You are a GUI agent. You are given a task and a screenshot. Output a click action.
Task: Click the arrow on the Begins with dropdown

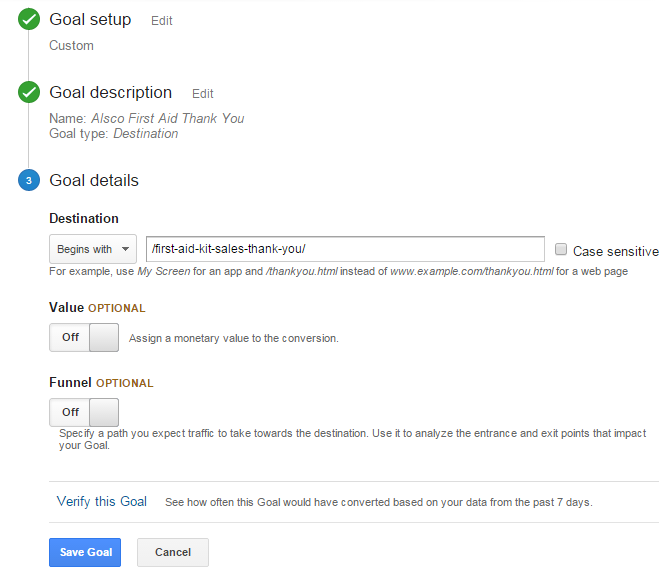[126, 249]
